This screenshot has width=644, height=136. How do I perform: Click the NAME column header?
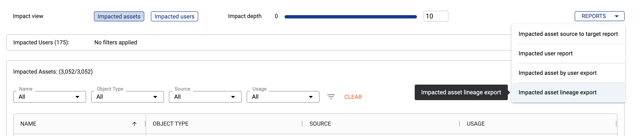[x=28, y=124]
